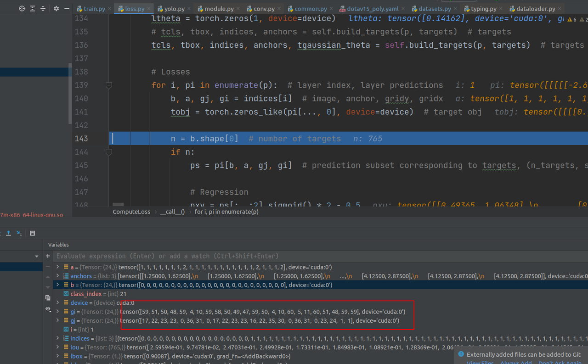The width and height of the screenshot is (588, 364).
Task: Close the dataloader.py tab
Action: (x=560, y=9)
